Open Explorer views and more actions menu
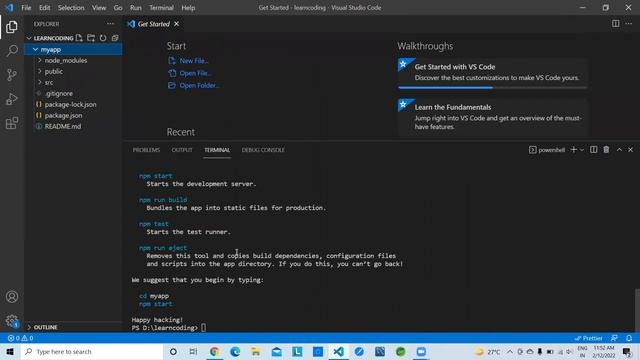 (111, 24)
